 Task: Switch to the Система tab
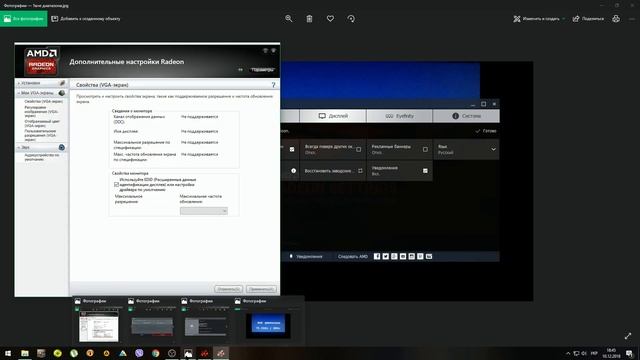click(466, 116)
